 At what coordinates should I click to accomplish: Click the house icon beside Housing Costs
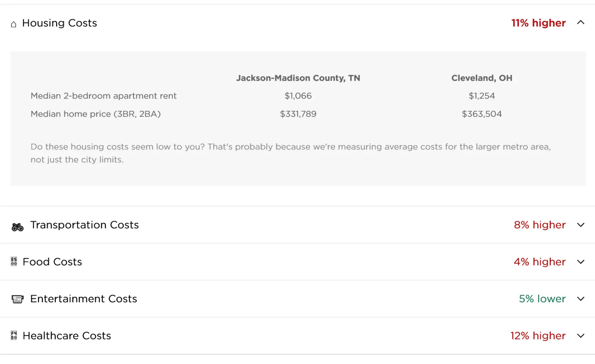point(14,25)
